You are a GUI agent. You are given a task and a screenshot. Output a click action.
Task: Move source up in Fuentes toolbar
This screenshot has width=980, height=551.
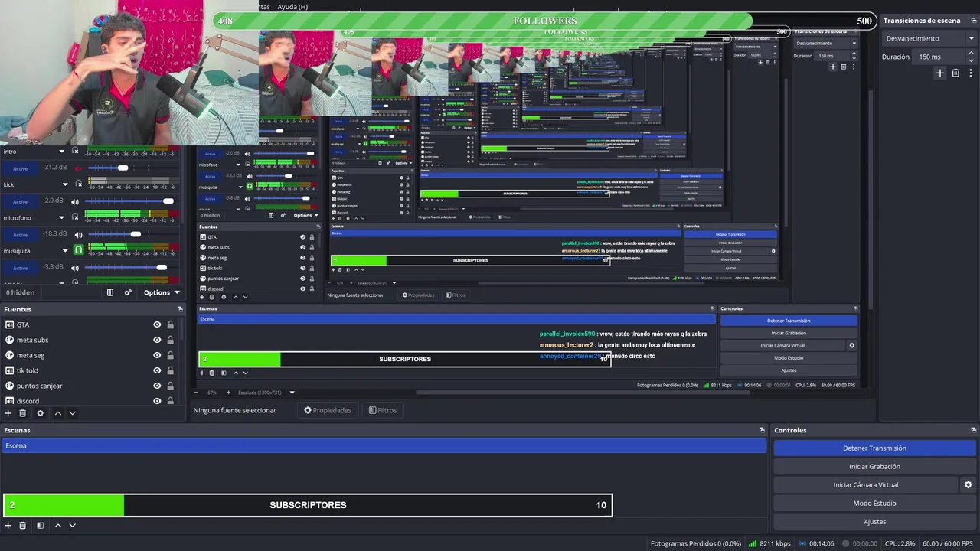click(57, 413)
